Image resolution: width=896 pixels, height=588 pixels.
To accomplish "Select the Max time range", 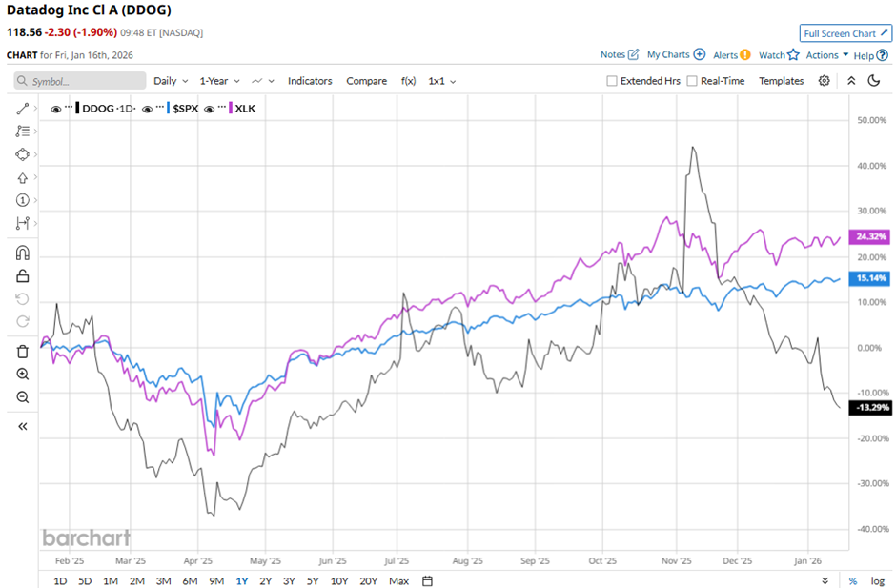I will (x=398, y=581).
